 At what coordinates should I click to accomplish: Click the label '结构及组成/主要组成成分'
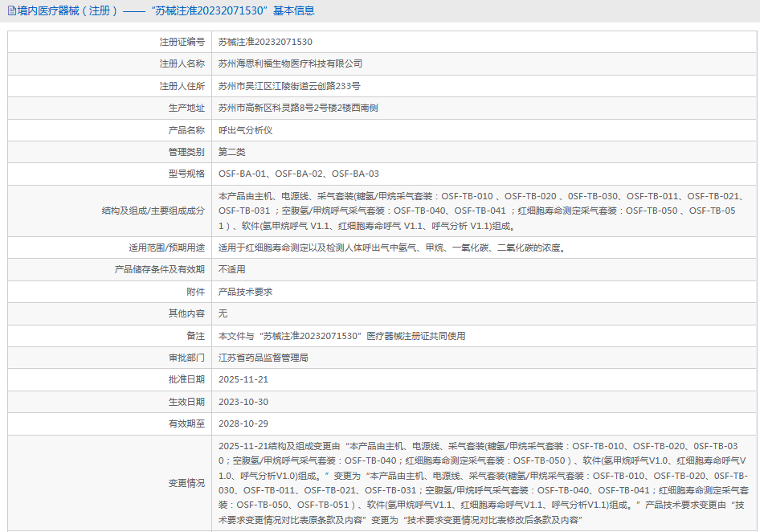pos(153,211)
